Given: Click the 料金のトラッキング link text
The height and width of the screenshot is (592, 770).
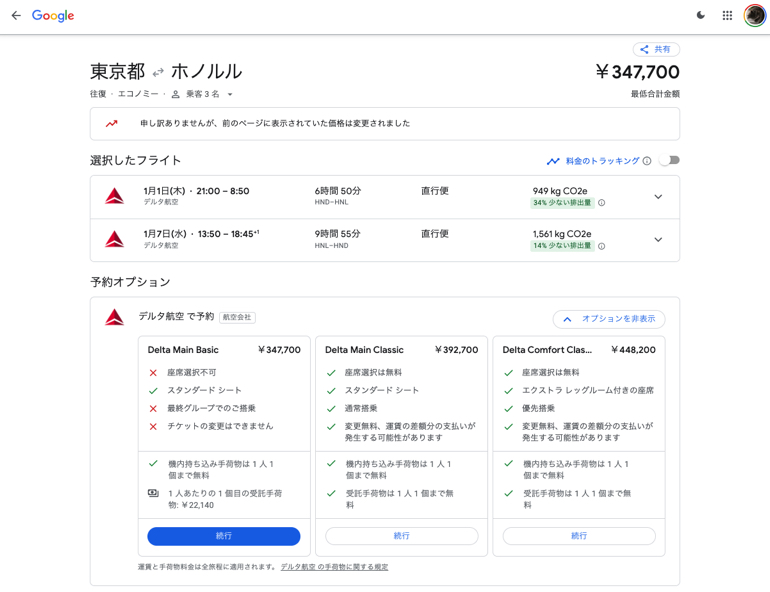Looking at the screenshot, I should tap(603, 161).
